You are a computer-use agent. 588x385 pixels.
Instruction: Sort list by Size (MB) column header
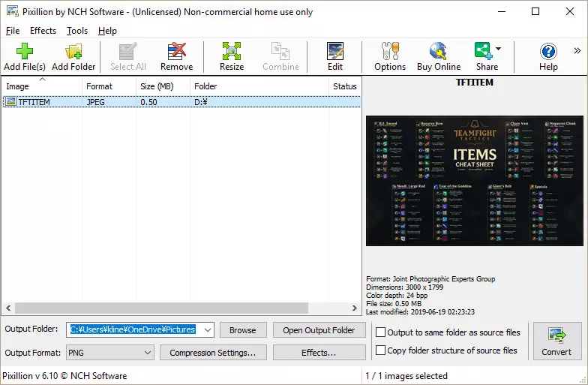163,86
